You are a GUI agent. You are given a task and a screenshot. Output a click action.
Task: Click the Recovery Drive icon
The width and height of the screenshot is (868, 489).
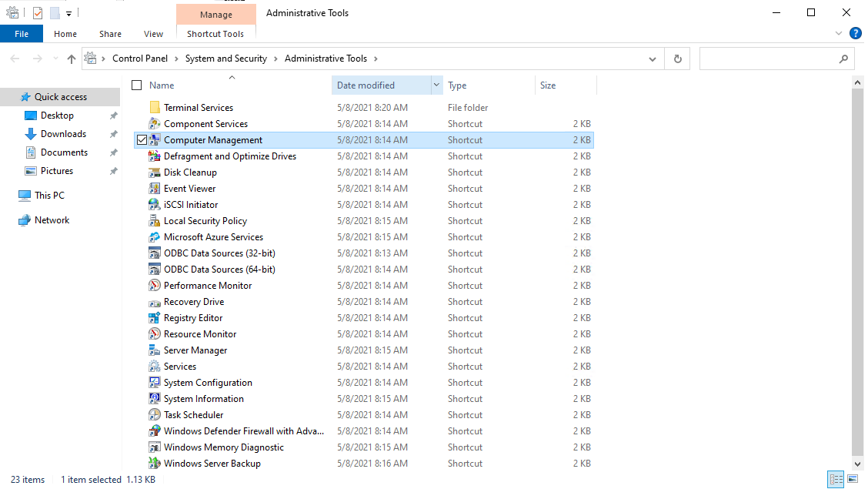(x=155, y=302)
